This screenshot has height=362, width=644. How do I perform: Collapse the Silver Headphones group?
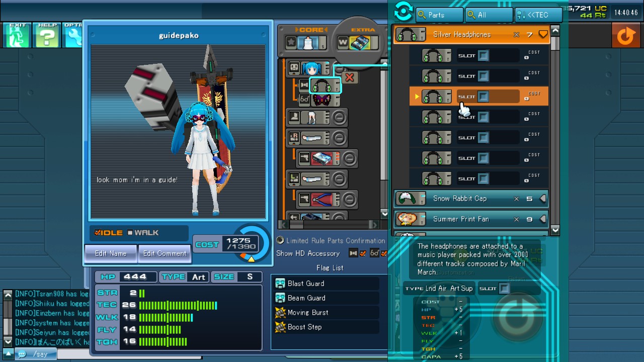point(543,35)
